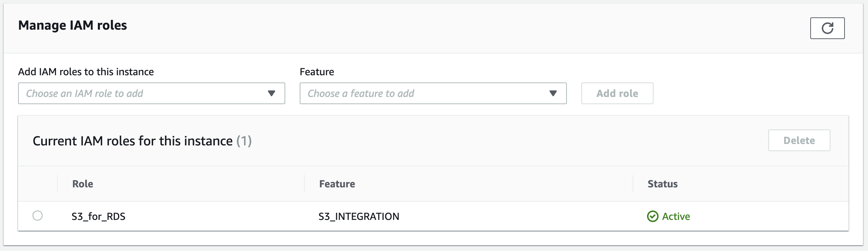Click the arrow of the IAM role dropdown
The width and height of the screenshot is (868, 251).
click(272, 93)
